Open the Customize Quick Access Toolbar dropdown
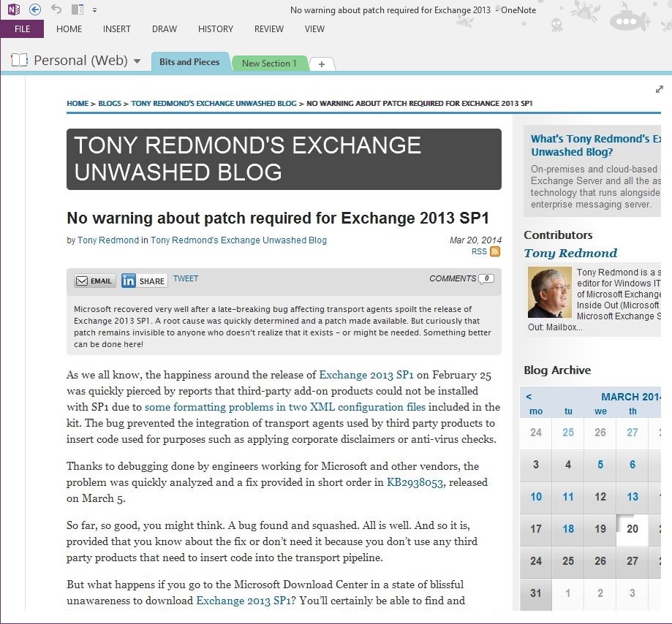 click(x=95, y=10)
